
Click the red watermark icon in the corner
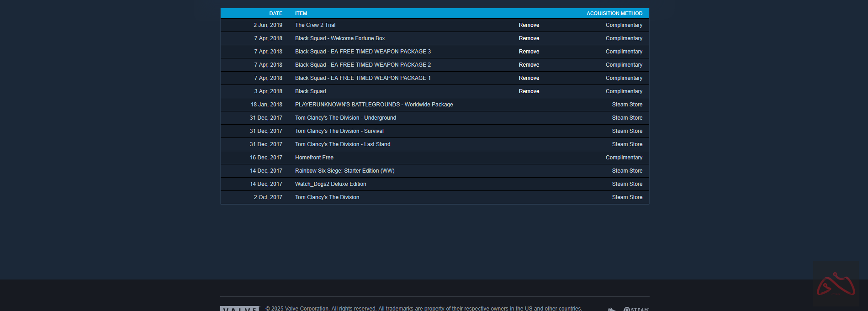click(836, 284)
